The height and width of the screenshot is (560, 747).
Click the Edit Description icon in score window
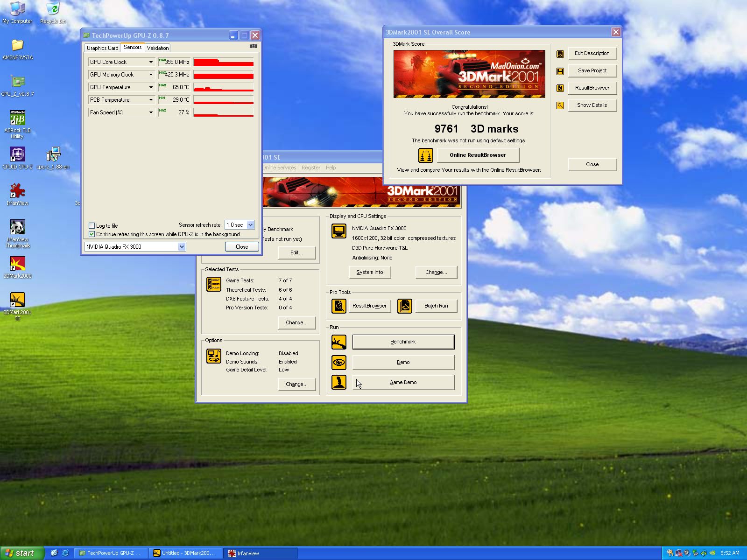(560, 54)
